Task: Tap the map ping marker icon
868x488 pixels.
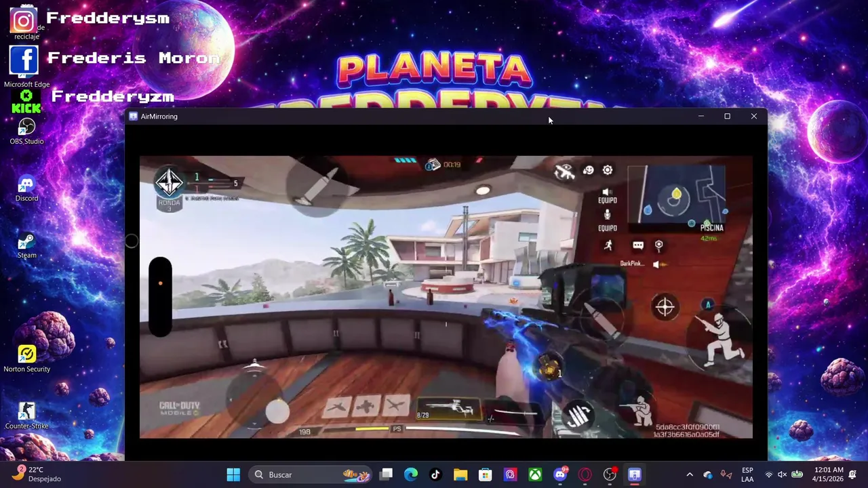Action: pyautogui.click(x=658, y=245)
